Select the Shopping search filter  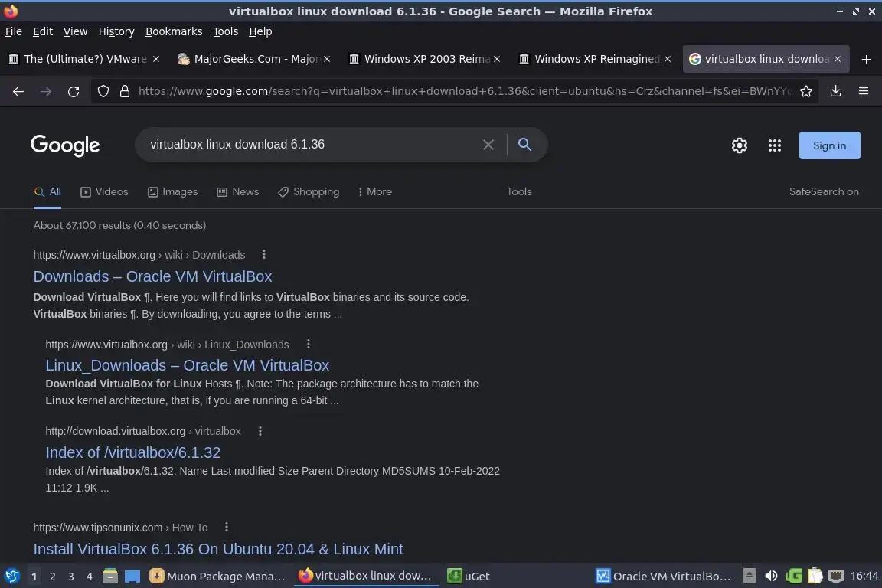point(309,192)
